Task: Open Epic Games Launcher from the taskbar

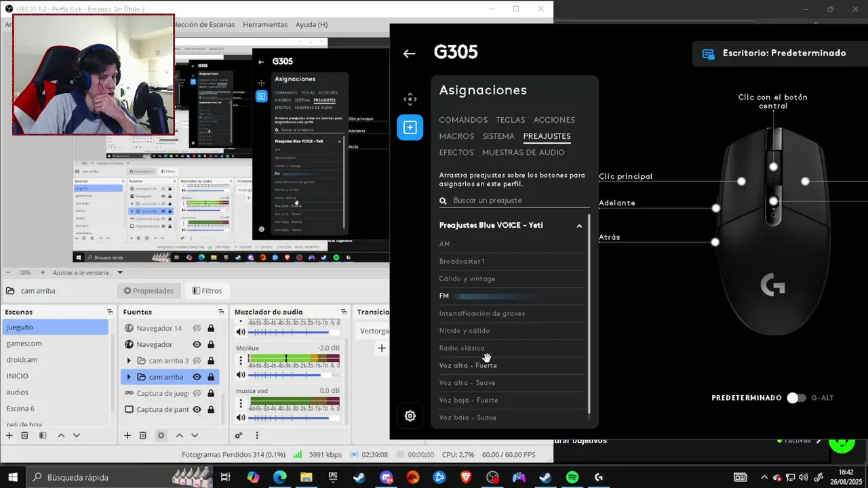Action: 333,477
